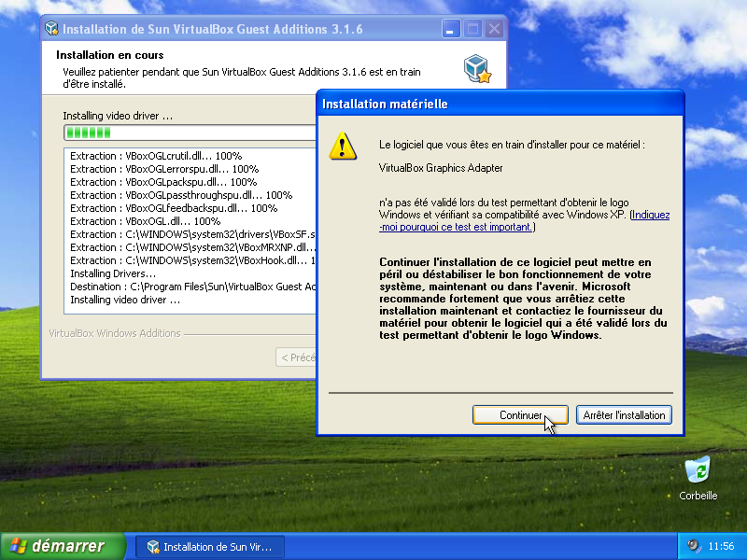Click the VirtualBox cube logo in the installer header

coord(477,68)
